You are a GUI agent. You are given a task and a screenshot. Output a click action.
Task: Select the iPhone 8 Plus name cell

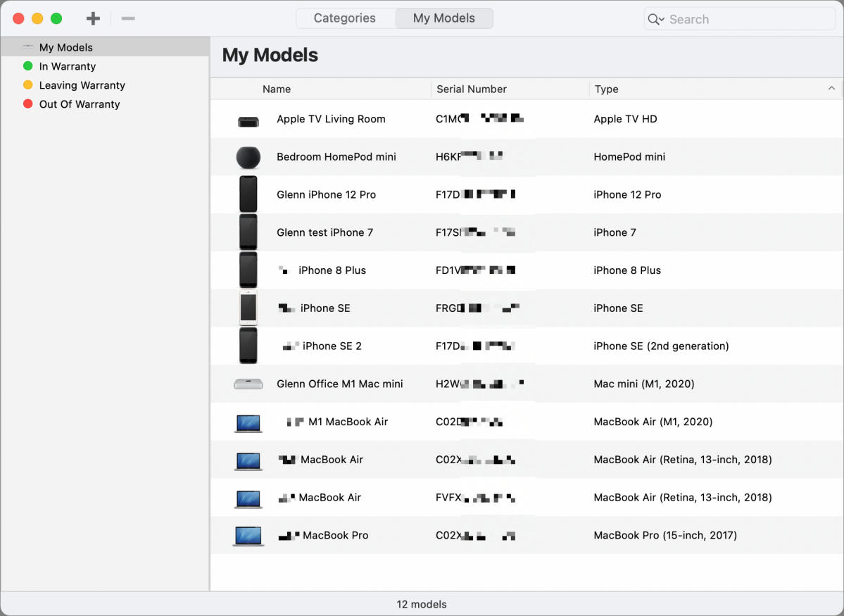point(322,270)
